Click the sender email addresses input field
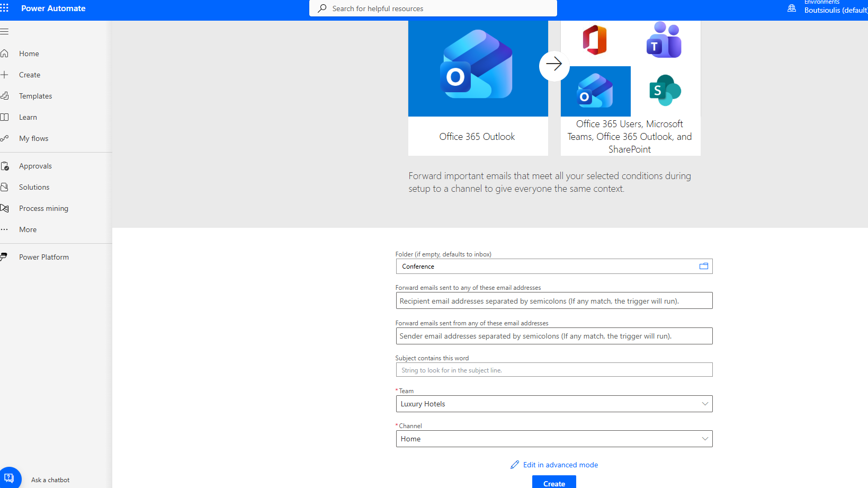 coord(553,336)
